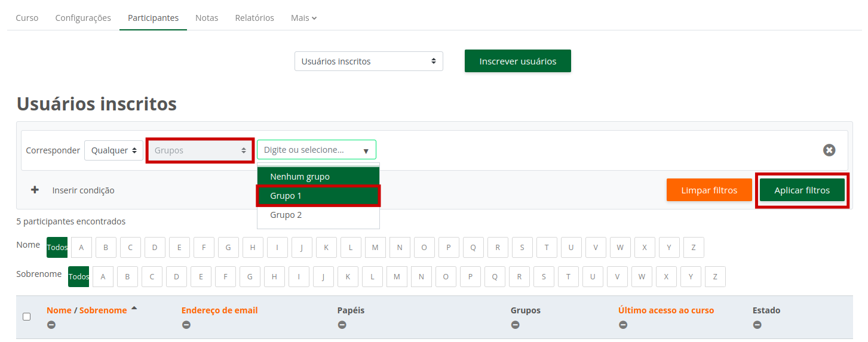868x342 pixels.
Task: Open the Relatórios tab
Action: (254, 18)
